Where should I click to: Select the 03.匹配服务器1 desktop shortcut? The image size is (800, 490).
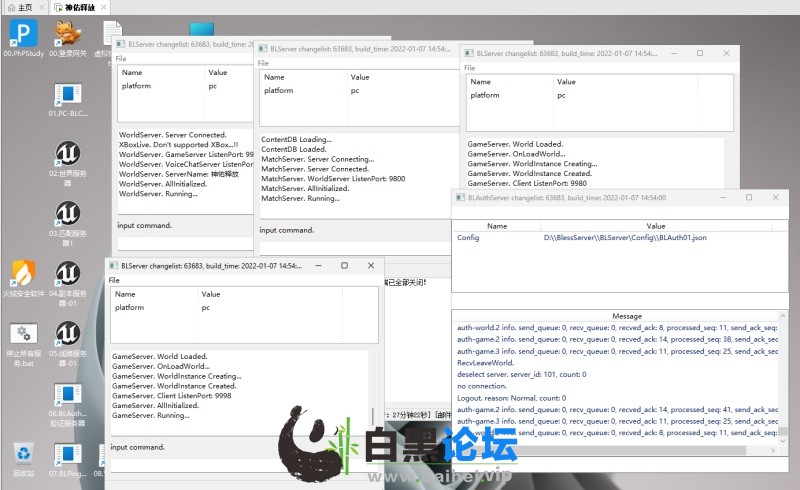pos(68,214)
